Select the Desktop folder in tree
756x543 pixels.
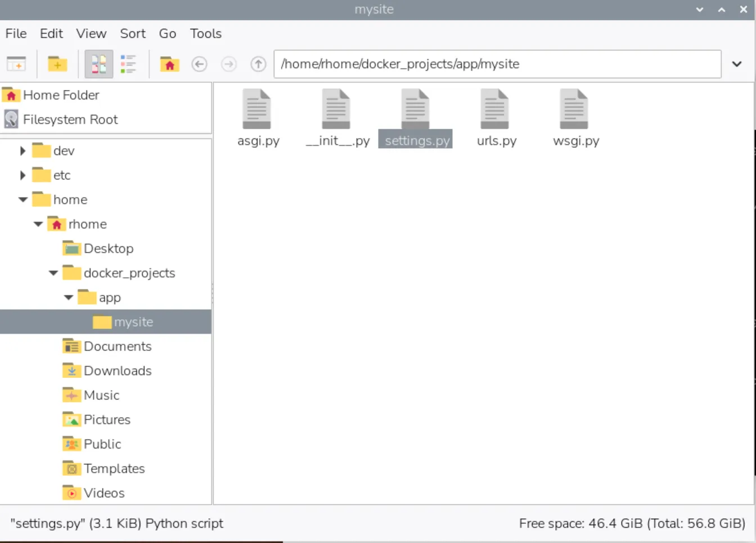[98, 248]
